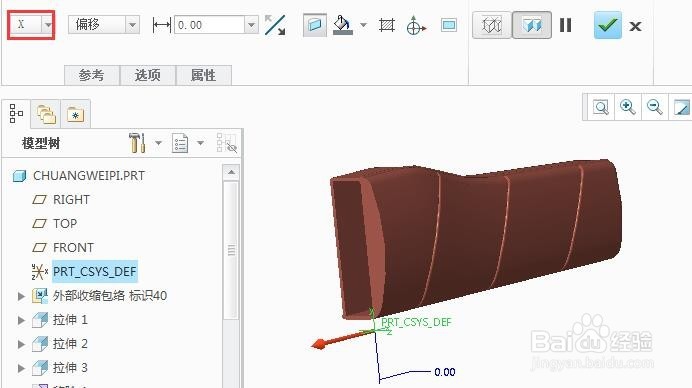Click the model tree scrollbar thumb
Image resolution: width=692 pixels, height=388 pixels.
click(231, 250)
